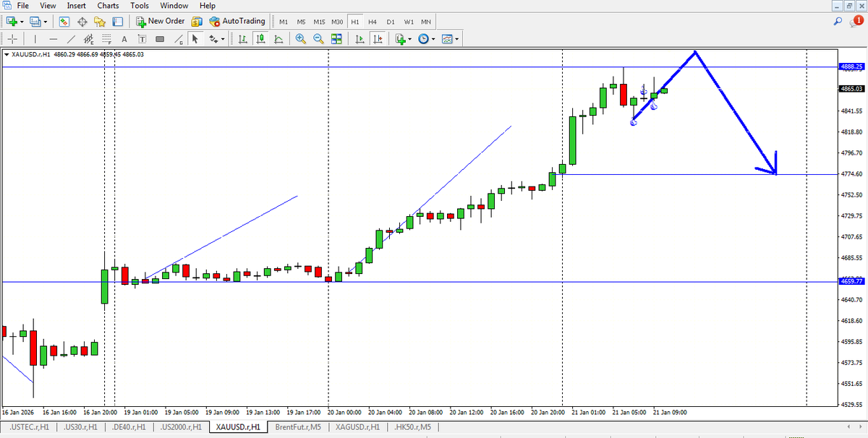868x438 pixels.
Task: Switch to the .HK50.r,M5 chart tab
Action: point(414,427)
